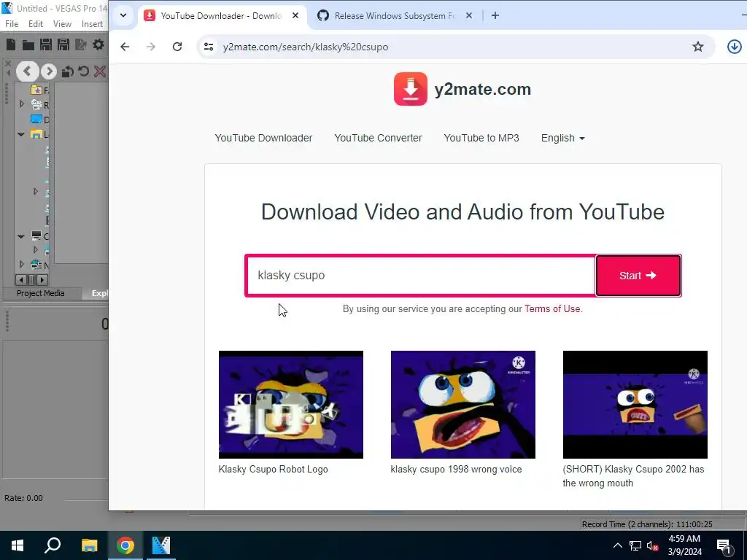
Task: Click VEGAS Explorer up one level icon
Action: 68,71
